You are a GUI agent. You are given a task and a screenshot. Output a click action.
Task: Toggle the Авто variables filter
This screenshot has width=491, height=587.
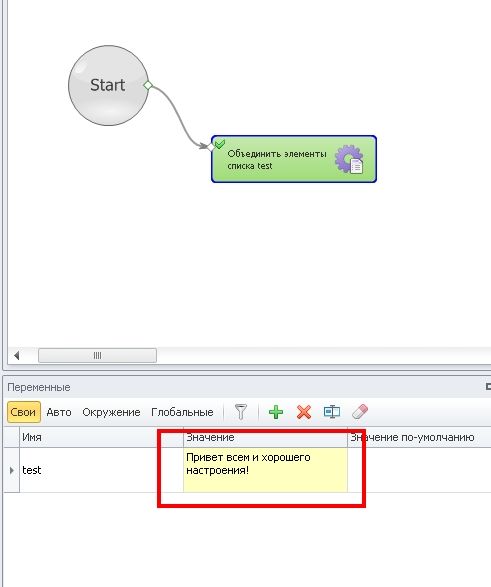coord(59,412)
